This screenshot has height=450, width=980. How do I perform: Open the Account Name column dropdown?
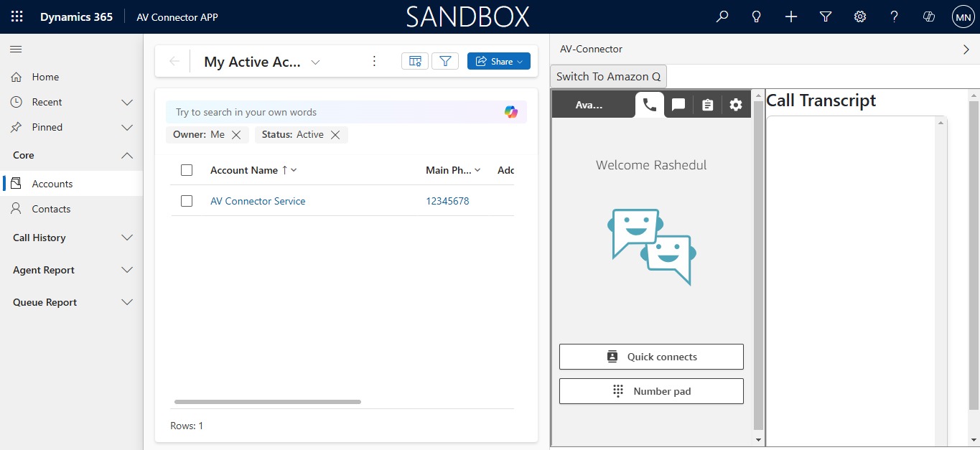[x=294, y=170]
